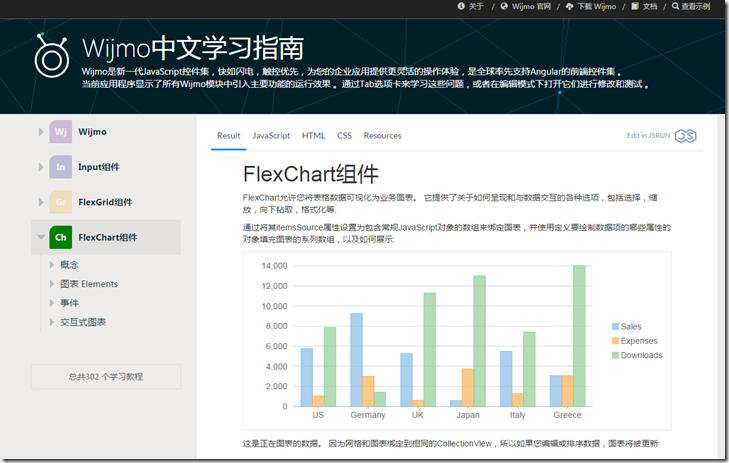Collapse the FlexChart组件 node arrow

41,238
